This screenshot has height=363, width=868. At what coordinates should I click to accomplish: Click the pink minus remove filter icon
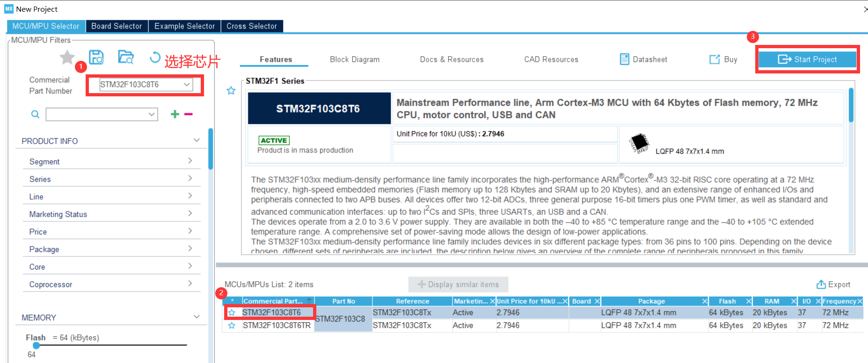(189, 114)
